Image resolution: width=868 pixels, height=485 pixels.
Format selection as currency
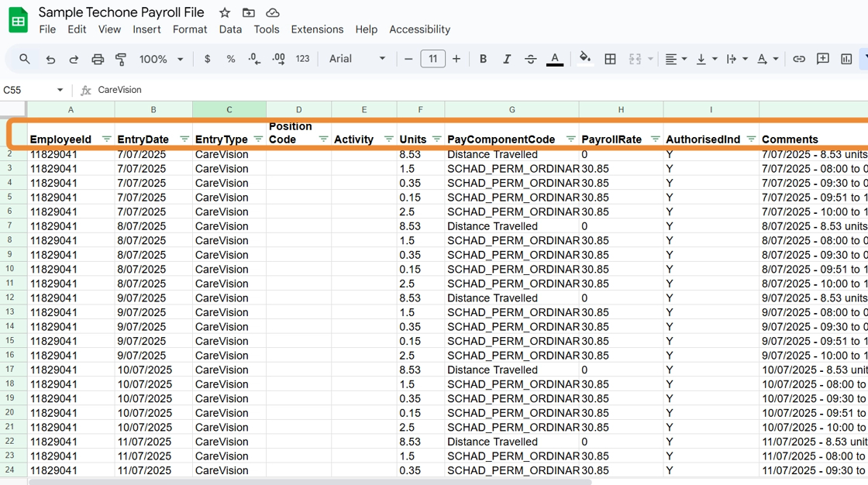pyautogui.click(x=207, y=59)
